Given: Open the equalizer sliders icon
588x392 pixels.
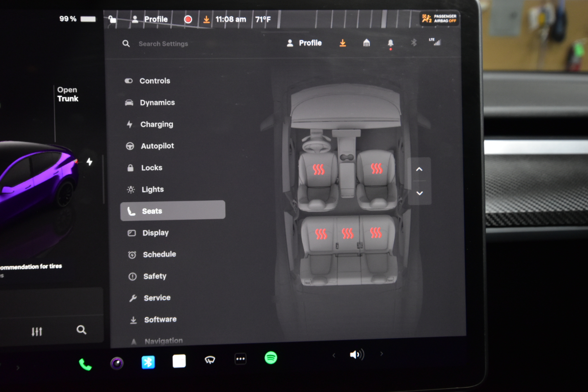Looking at the screenshot, I should (x=37, y=331).
